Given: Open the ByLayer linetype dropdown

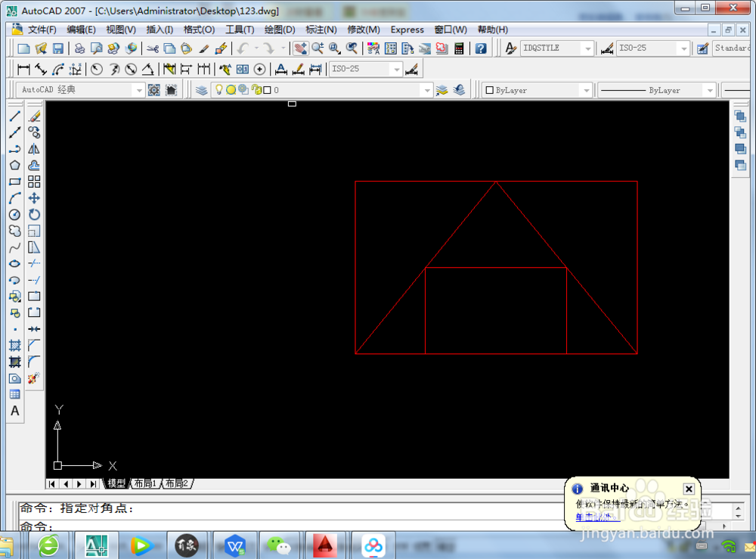Looking at the screenshot, I should click(710, 90).
